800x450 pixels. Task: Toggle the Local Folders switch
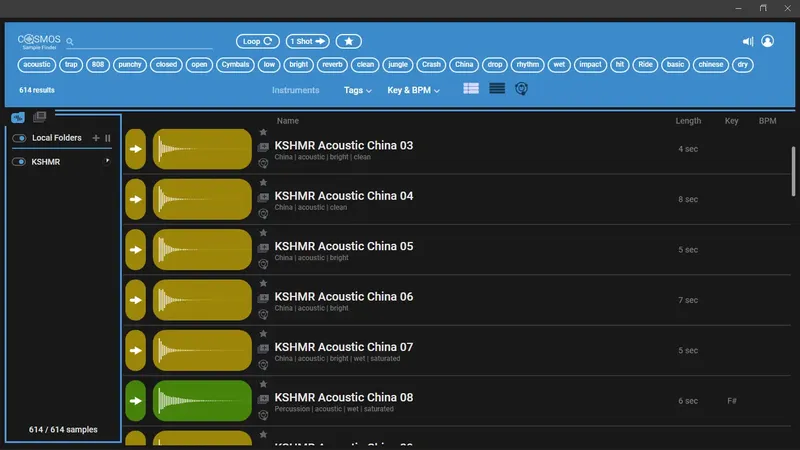19,138
